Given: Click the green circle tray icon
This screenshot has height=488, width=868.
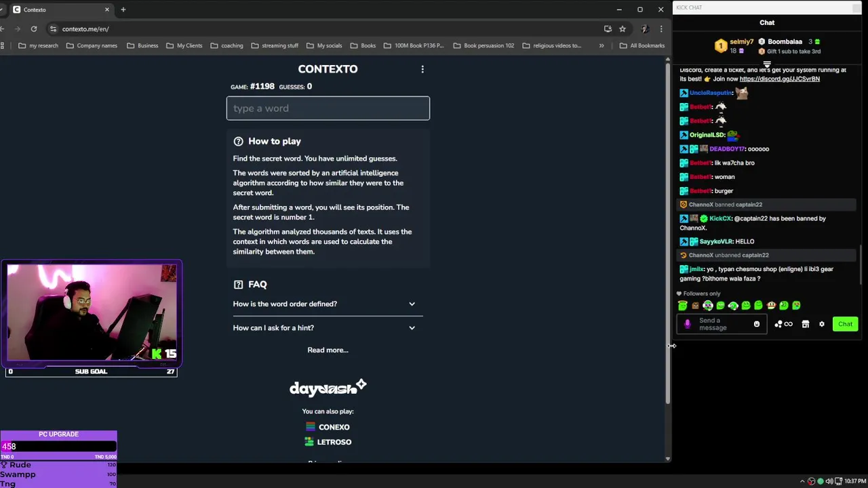Looking at the screenshot, I should [820, 481].
